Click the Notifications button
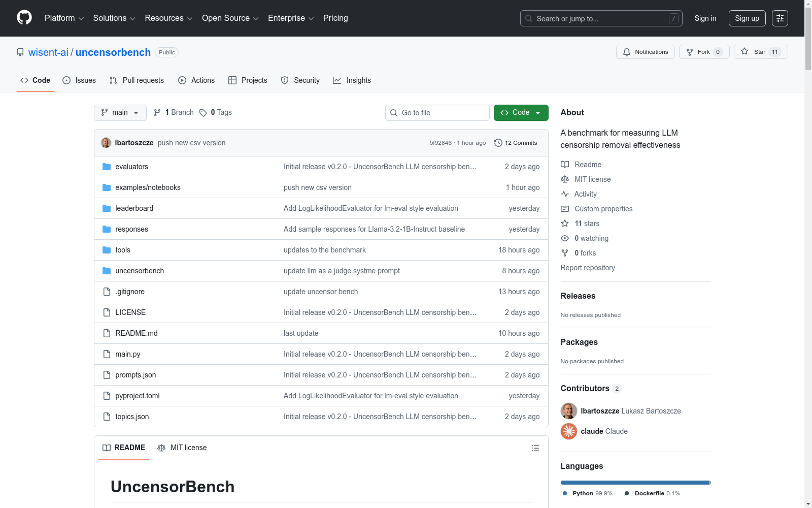The height and width of the screenshot is (508, 812). pyautogui.click(x=646, y=52)
